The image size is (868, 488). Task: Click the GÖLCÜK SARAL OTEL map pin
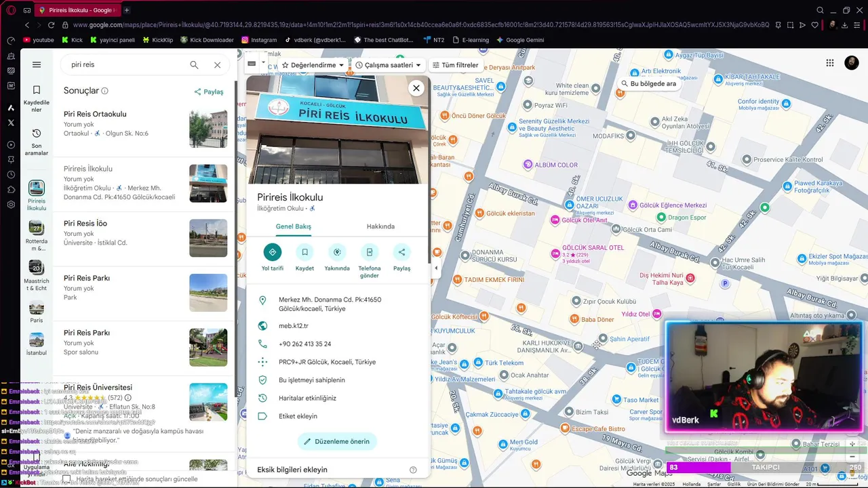(555, 253)
